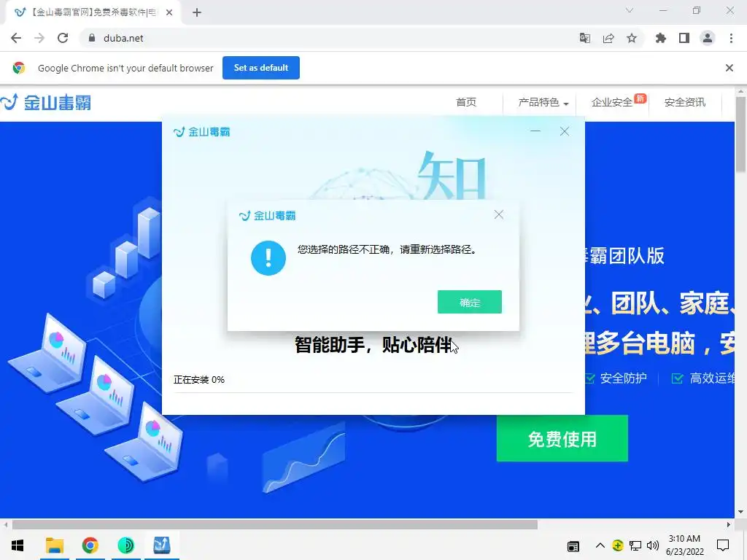Screen dimensions: 747x560
Task: Select the 金山毒霸官网 browser tab
Action: 93,12
